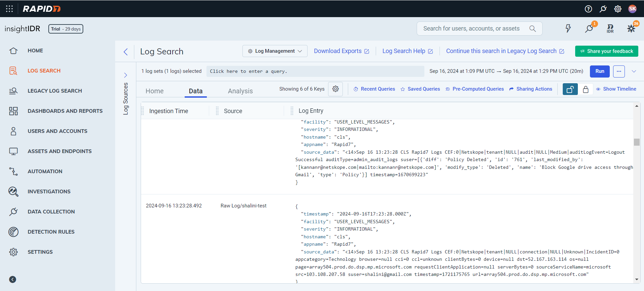Expand the Log Management dropdown
The height and width of the screenshot is (291, 644).
click(275, 51)
